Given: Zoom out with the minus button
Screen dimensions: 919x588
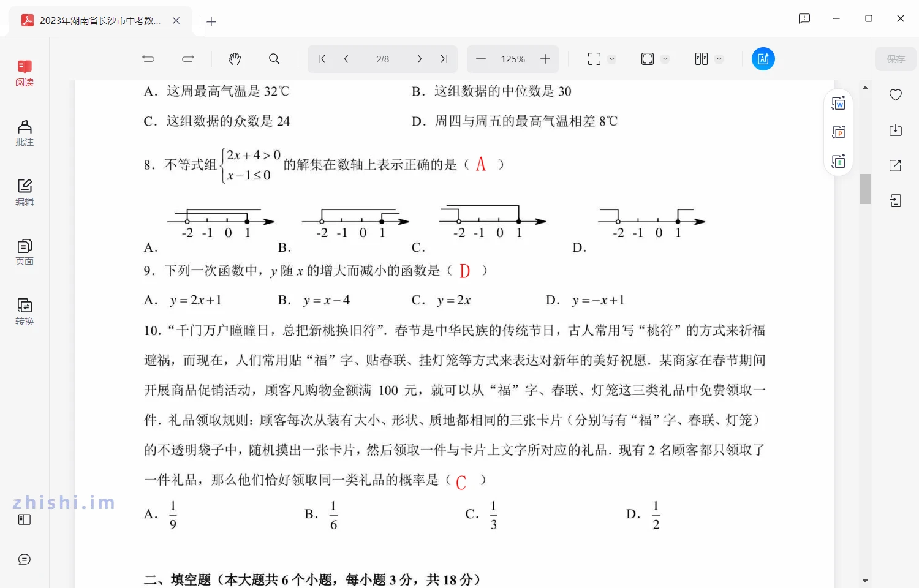Looking at the screenshot, I should pos(481,59).
